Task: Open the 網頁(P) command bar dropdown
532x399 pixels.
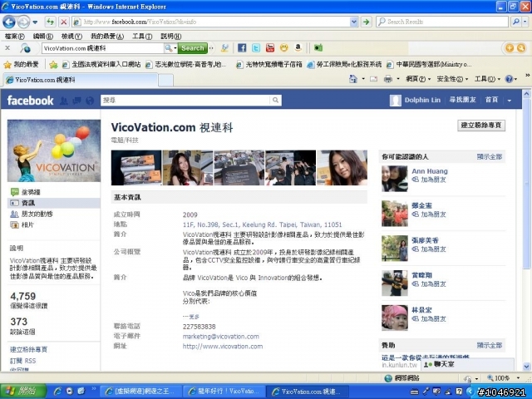Action: [418, 79]
